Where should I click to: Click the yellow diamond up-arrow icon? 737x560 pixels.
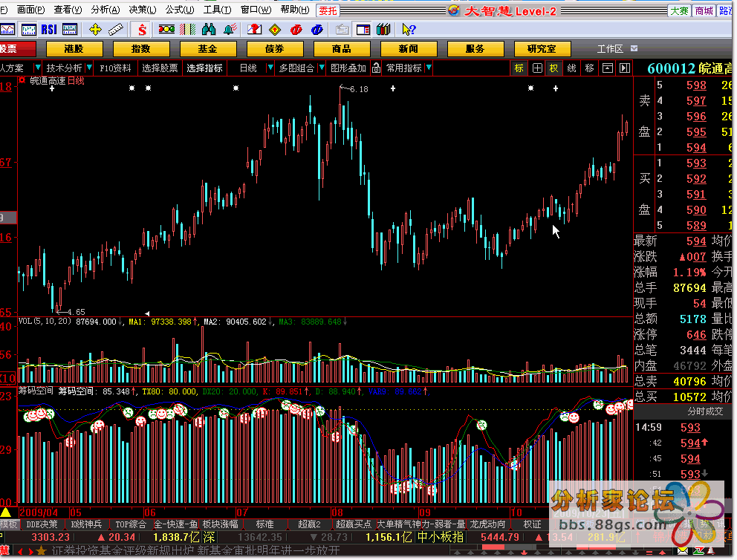(x=275, y=30)
